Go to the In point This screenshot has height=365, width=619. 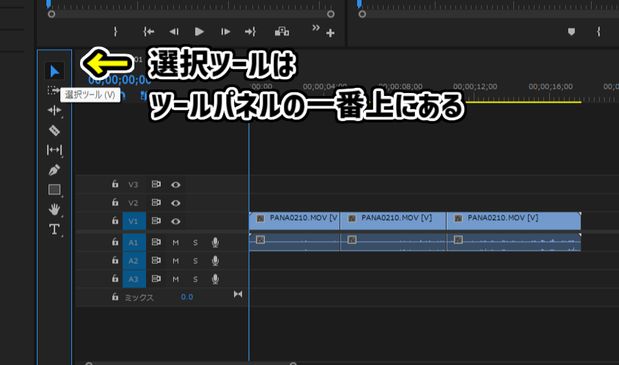click(148, 32)
